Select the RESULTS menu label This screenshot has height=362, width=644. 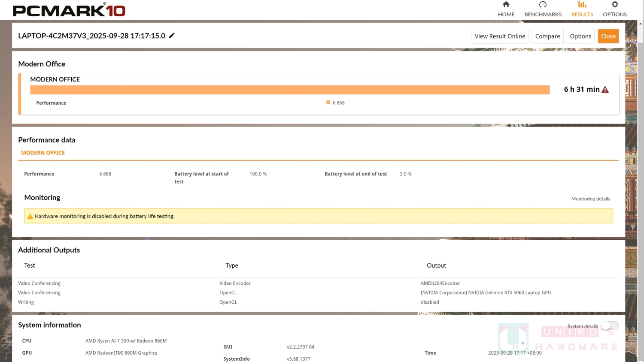582,15
